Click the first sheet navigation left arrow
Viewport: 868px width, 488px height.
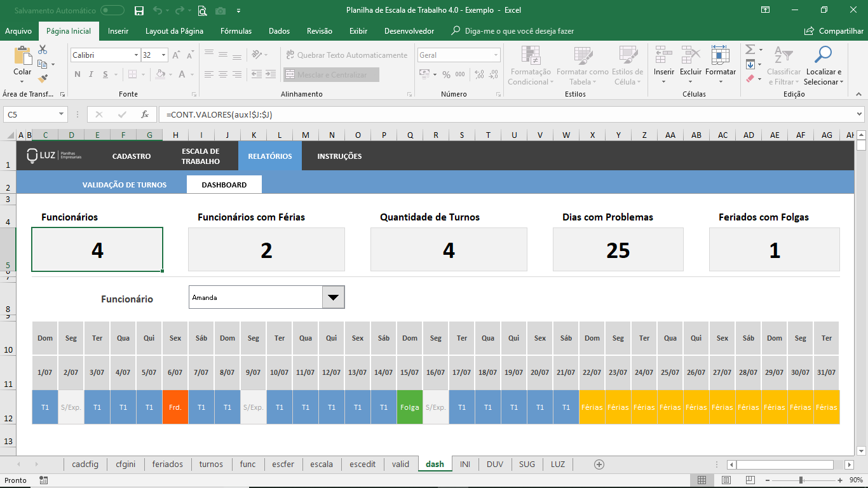[18, 464]
